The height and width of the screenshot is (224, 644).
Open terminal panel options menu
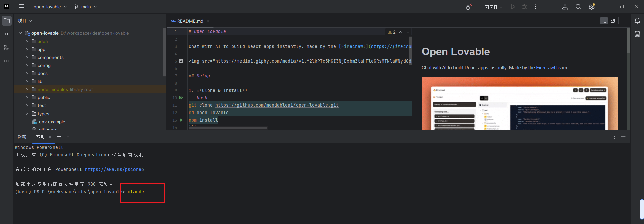tap(614, 137)
